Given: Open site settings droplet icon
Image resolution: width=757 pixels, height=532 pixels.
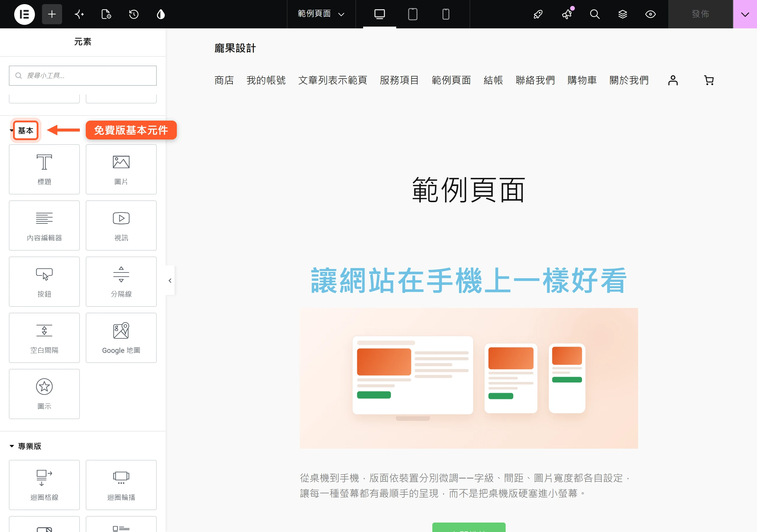Looking at the screenshot, I should tap(161, 14).
